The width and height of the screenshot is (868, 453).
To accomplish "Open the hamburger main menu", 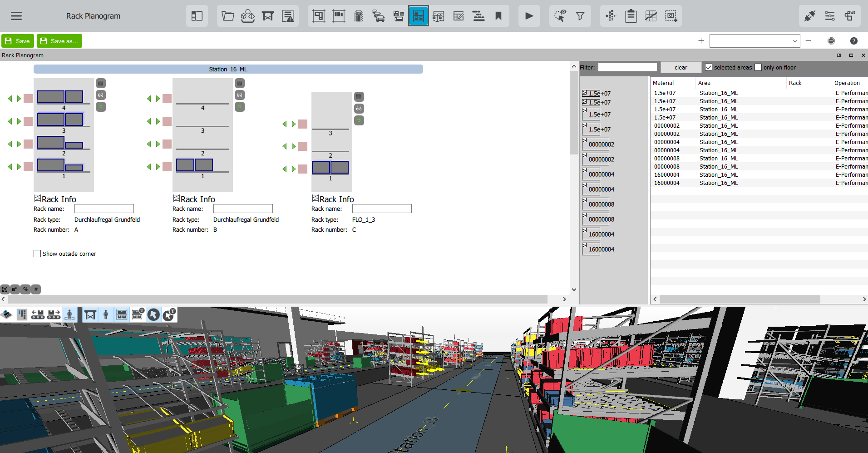I will click(x=16, y=16).
